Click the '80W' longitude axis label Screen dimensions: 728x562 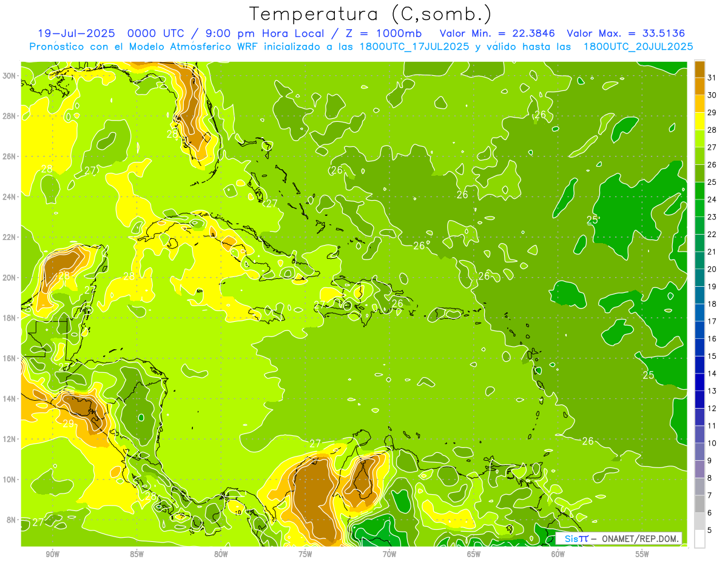(221, 554)
